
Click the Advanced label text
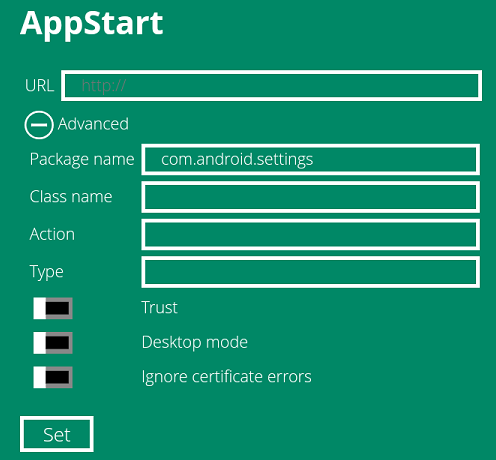(x=93, y=124)
